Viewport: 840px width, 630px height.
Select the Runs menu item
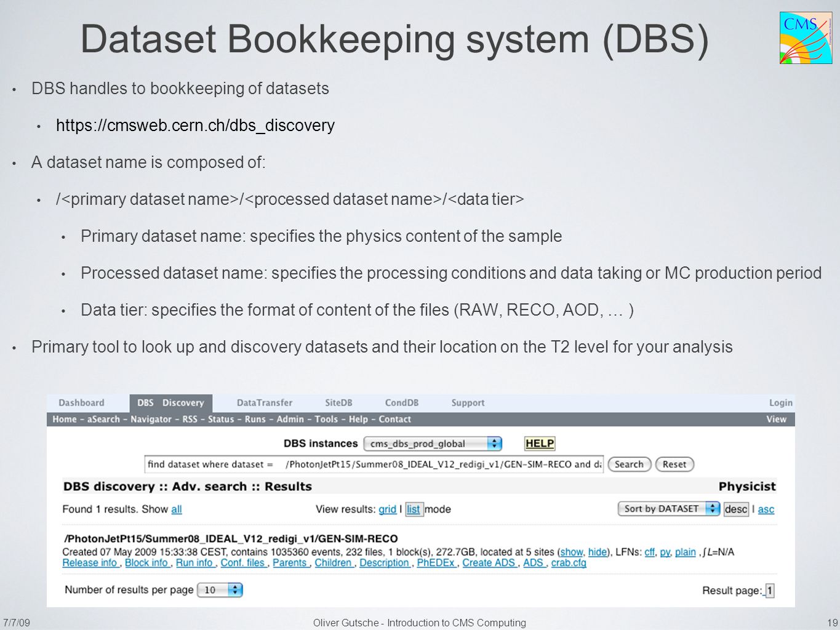tap(255, 420)
